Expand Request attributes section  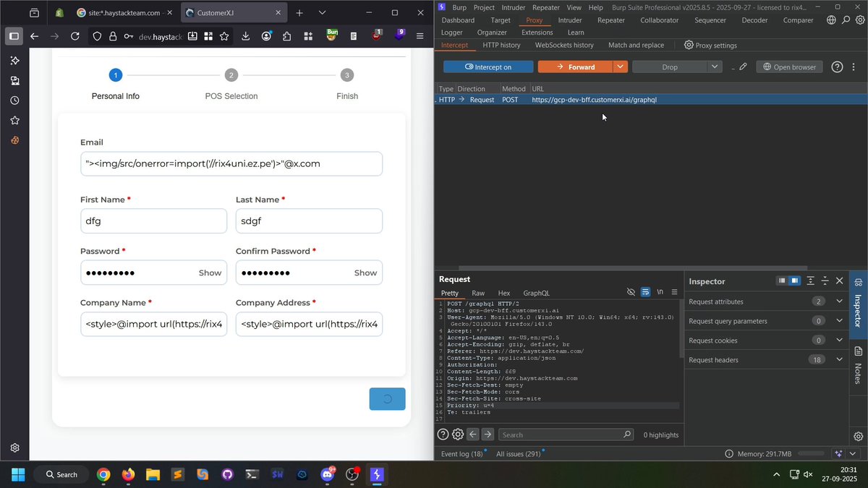tap(766, 301)
